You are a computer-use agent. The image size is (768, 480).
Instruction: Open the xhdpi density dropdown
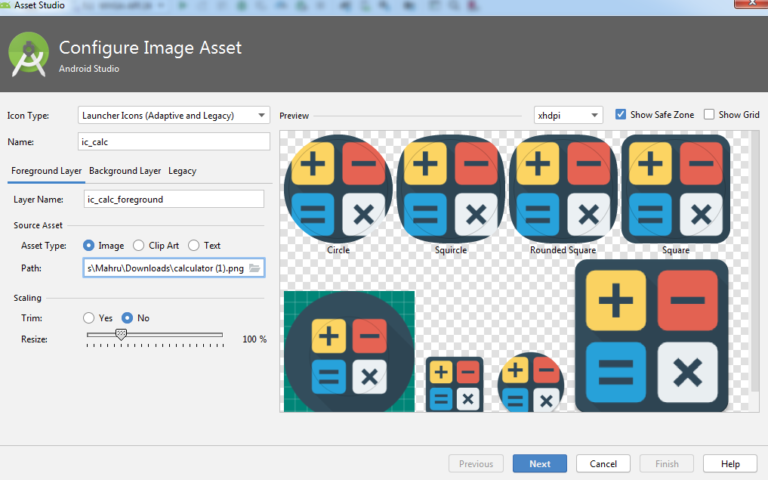568,115
